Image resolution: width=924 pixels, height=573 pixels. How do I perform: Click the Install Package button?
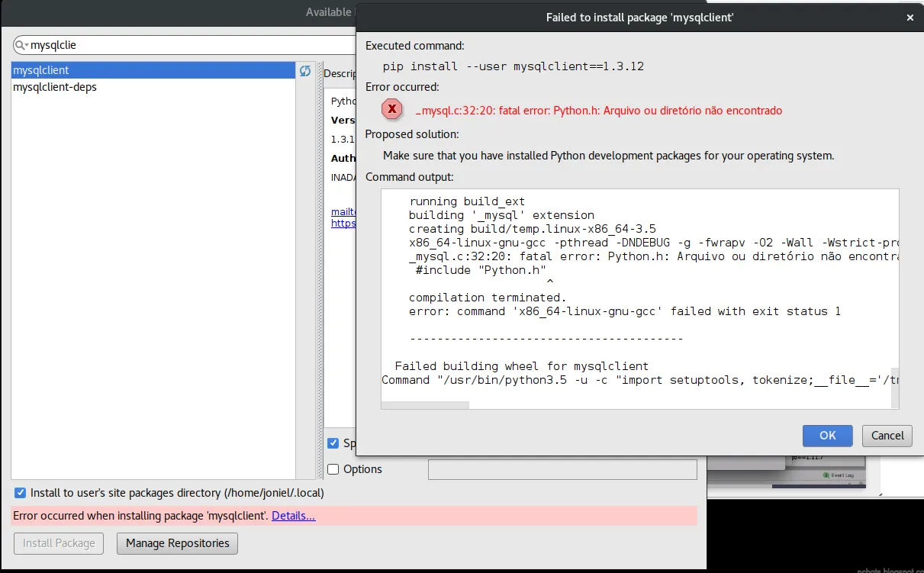coord(59,543)
